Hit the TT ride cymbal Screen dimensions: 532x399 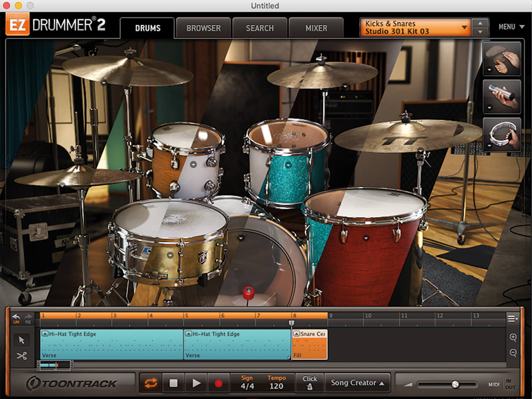click(408, 137)
